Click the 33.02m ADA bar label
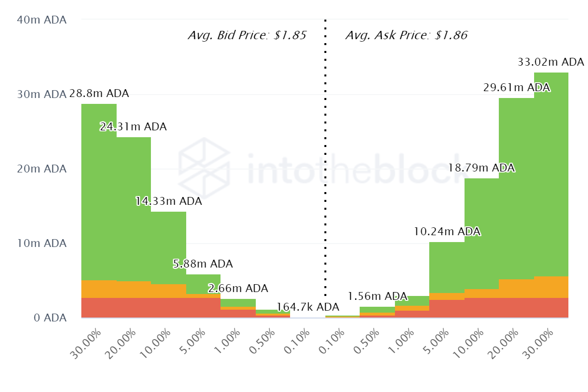588x392 pixels. (551, 62)
